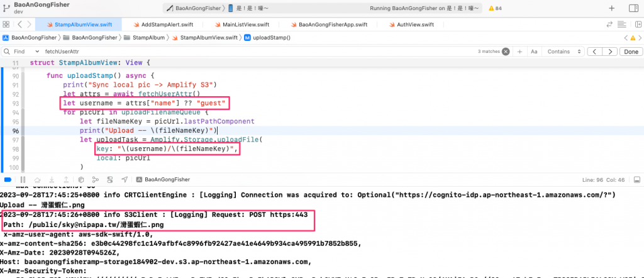Viewport: 644px width, 278px height.
Task: Click on the func uploadStamp() async line
Action: click(100, 75)
